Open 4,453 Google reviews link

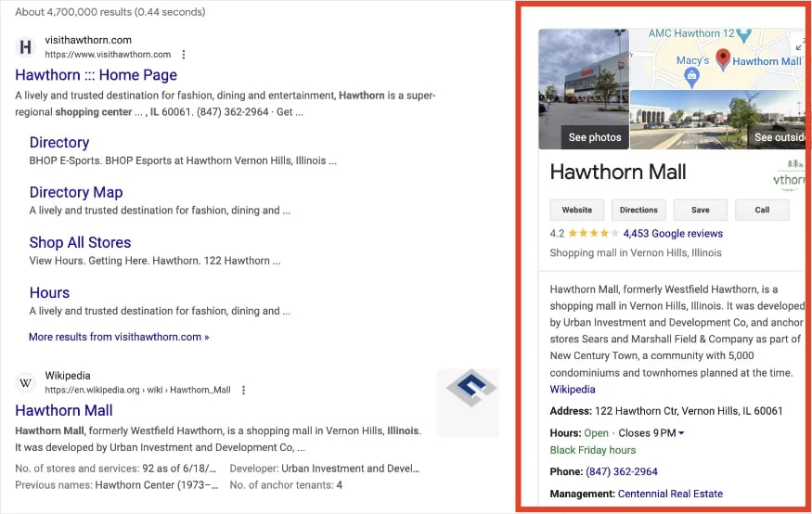tap(673, 234)
